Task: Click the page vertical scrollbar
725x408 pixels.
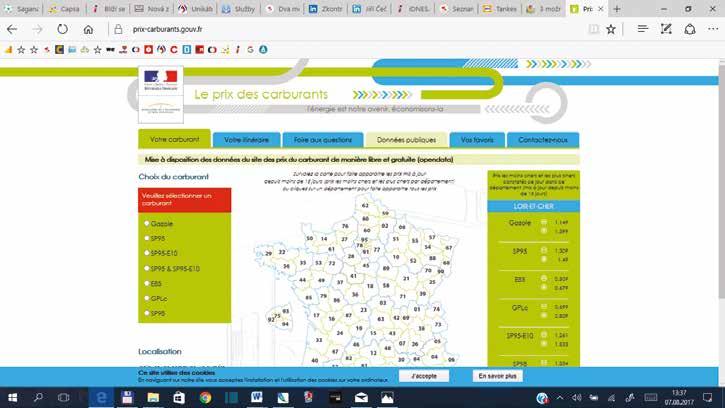Action: point(721,180)
